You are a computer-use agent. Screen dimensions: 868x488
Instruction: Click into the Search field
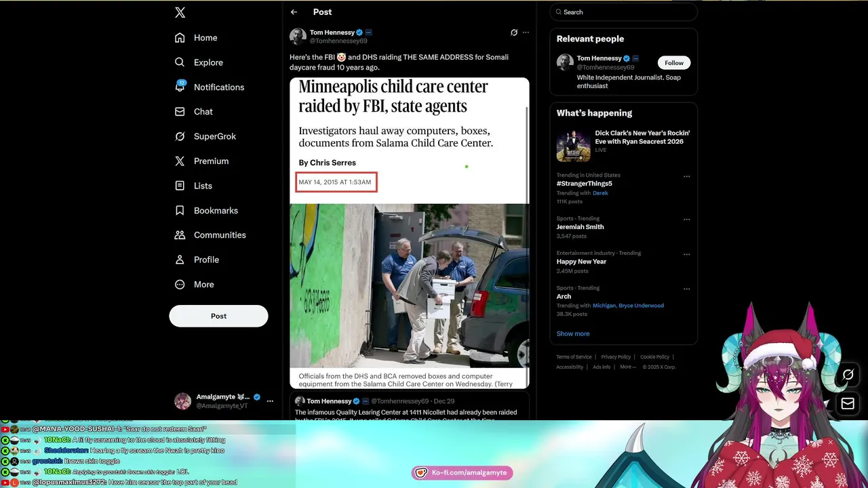pyautogui.click(x=624, y=12)
